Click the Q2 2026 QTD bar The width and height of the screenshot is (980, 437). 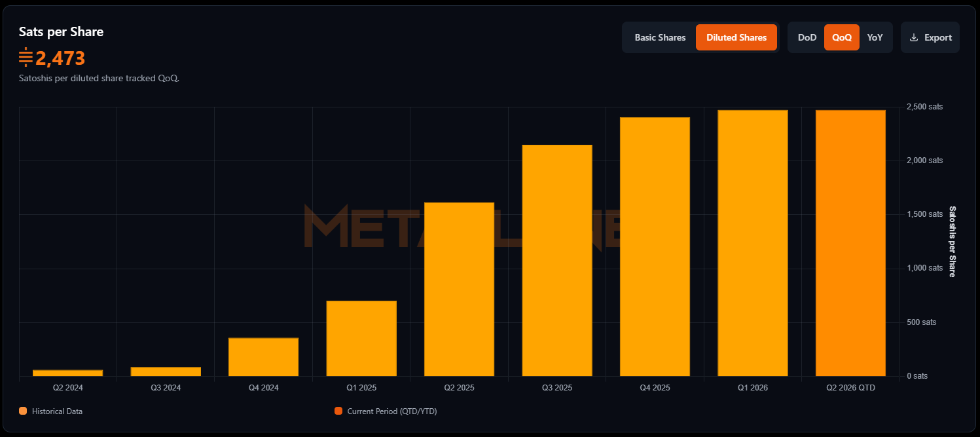pyautogui.click(x=850, y=243)
